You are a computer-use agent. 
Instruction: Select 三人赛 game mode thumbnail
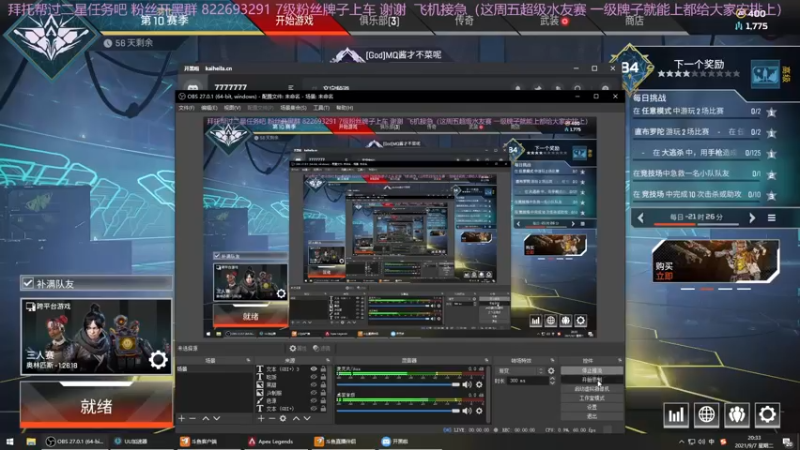click(96, 336)
